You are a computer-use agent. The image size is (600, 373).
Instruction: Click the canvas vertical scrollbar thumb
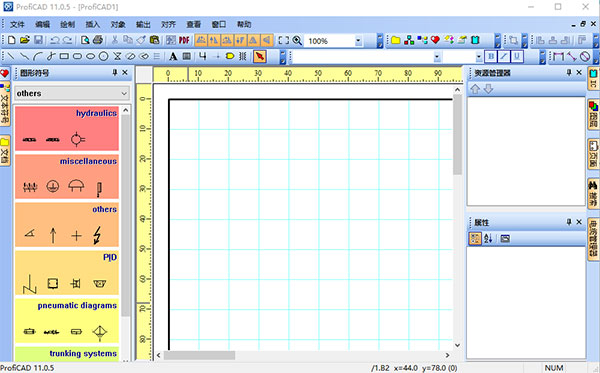coord(457,135)
